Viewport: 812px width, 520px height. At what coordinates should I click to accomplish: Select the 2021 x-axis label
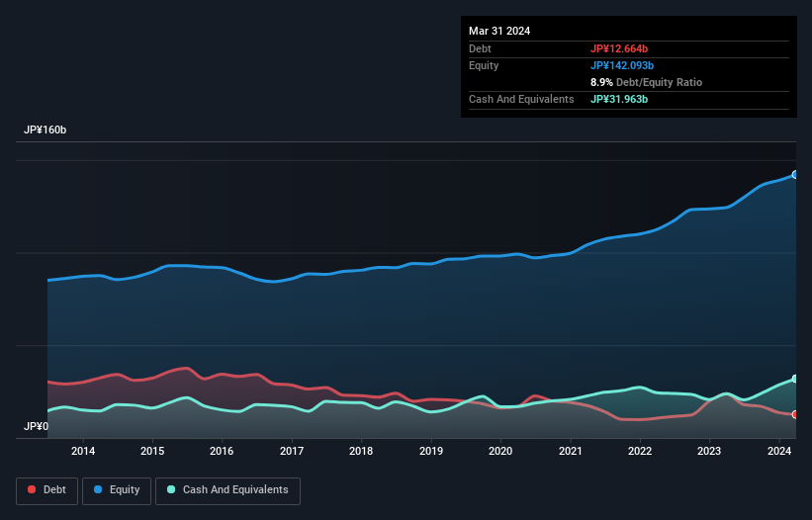pyautogui.click(x=570, y=451)
